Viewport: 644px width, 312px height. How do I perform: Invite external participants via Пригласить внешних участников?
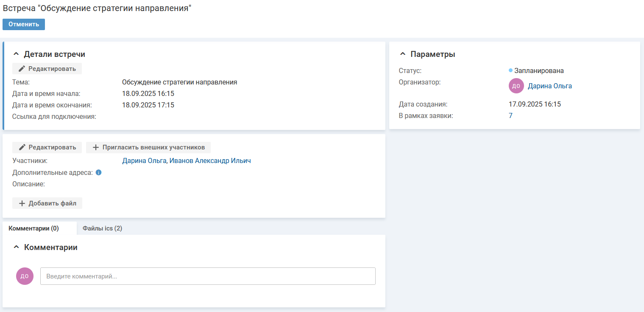(148, 147)
